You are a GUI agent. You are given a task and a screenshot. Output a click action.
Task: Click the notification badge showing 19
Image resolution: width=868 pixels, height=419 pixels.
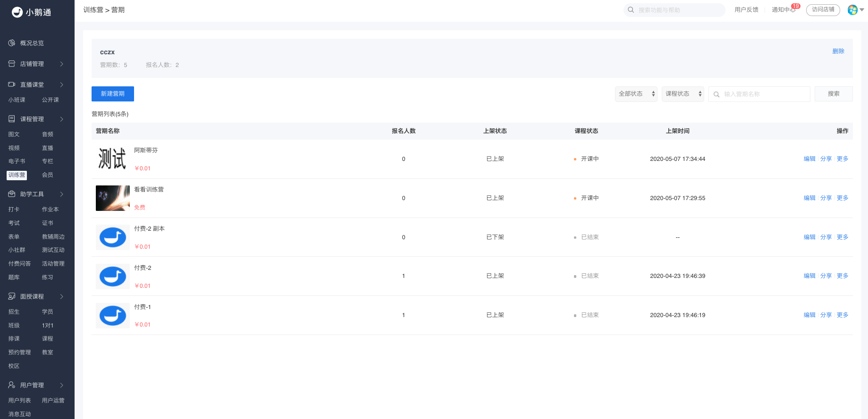(x=796, y=6)
